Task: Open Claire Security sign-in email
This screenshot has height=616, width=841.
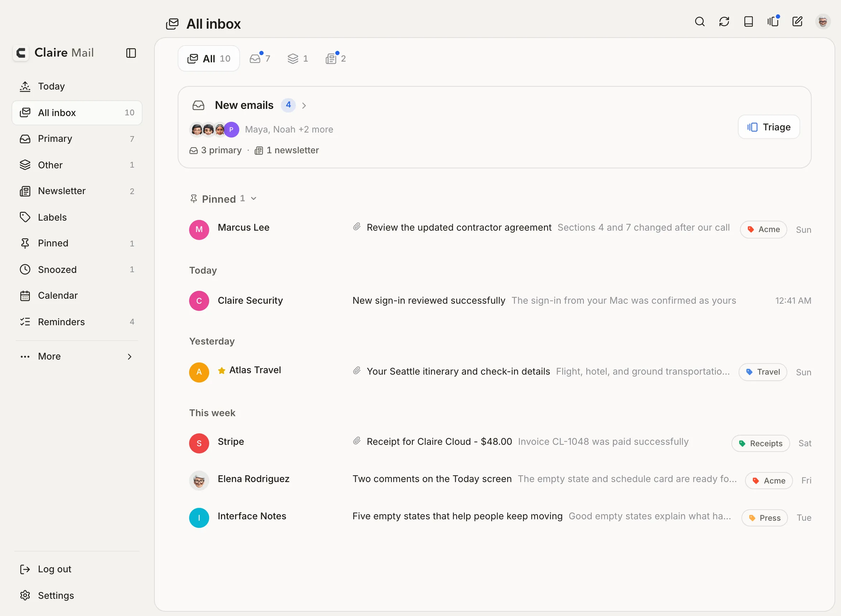Action: click(500, 300)
